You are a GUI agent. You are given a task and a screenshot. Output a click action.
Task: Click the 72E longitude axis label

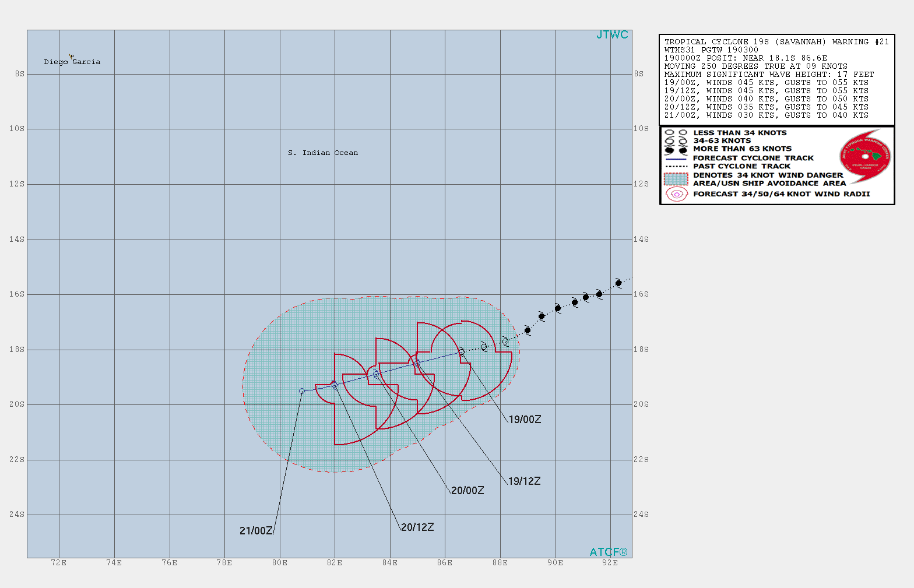click(59, 563)
